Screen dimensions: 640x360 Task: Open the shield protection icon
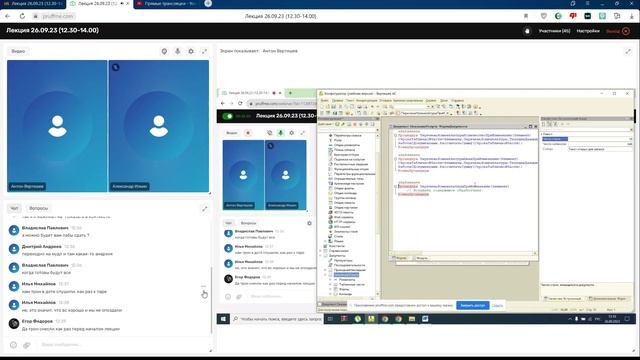(544, 16)
